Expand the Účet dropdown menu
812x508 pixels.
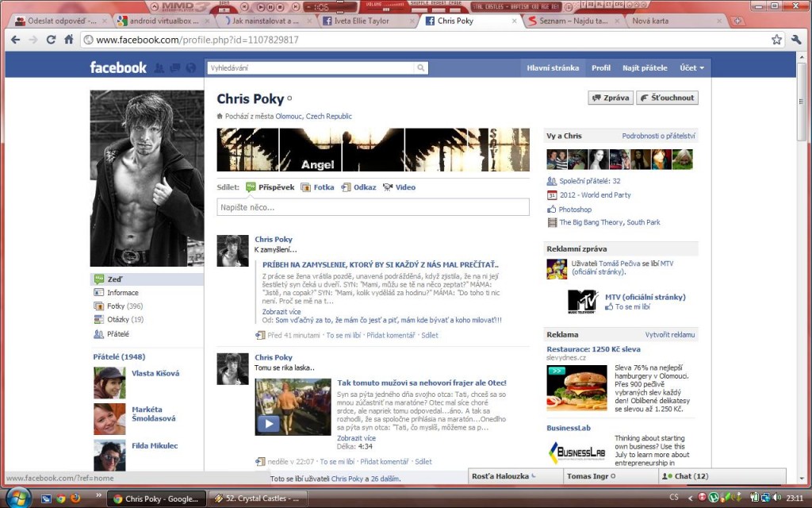point(691,68)
